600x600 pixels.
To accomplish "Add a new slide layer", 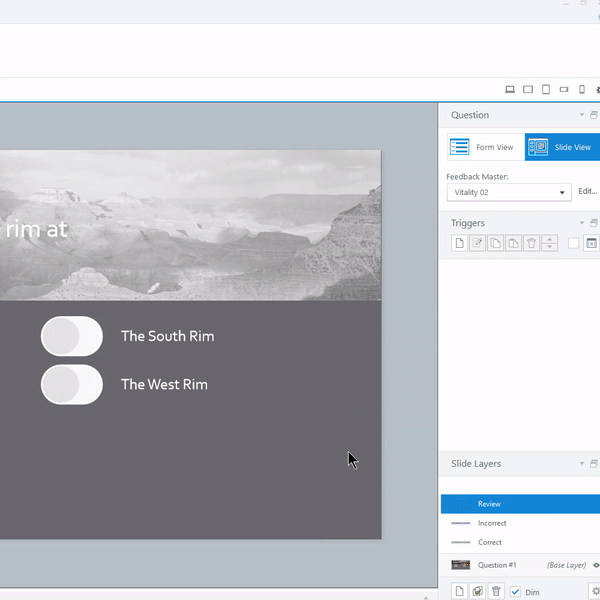I will click(459, 591).
